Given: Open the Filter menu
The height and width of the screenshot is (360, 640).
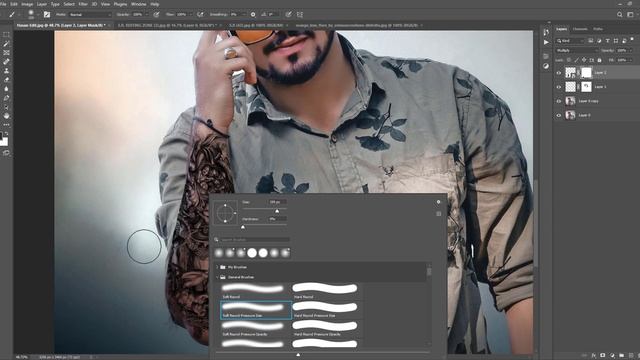Looking at the screenshot, I should click(83, 4).
